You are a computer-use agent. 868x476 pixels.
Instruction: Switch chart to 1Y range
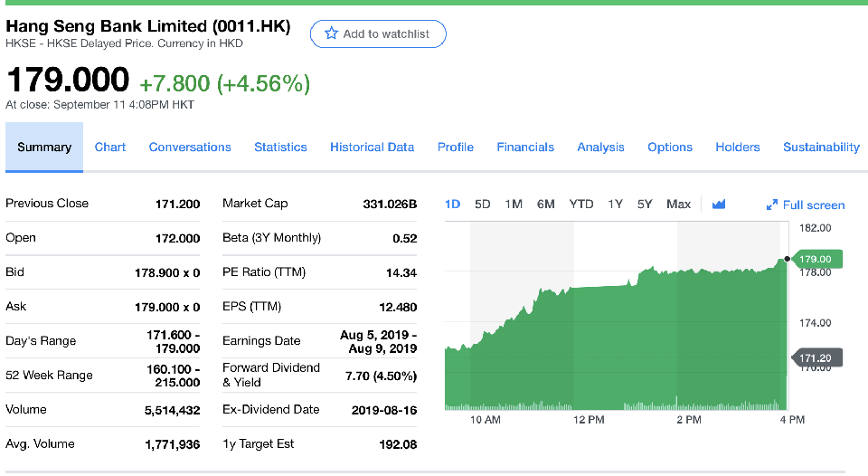click(x=615, y=205)
